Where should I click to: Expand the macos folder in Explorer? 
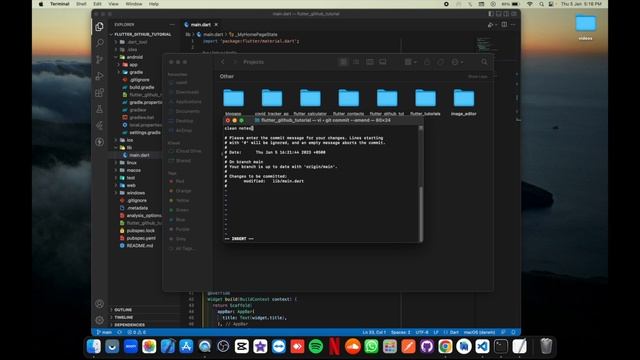[133, 170]
